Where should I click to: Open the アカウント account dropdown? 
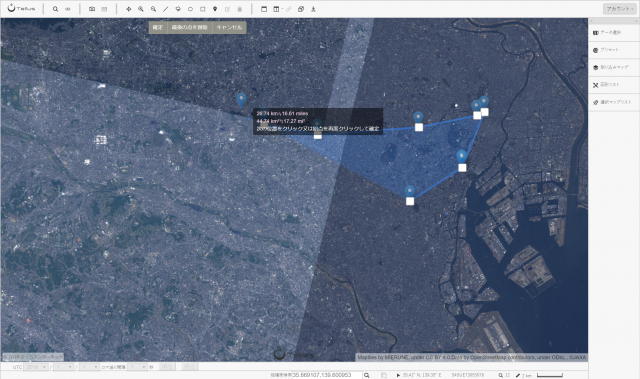pyautogui.click(x=620, y=9)
